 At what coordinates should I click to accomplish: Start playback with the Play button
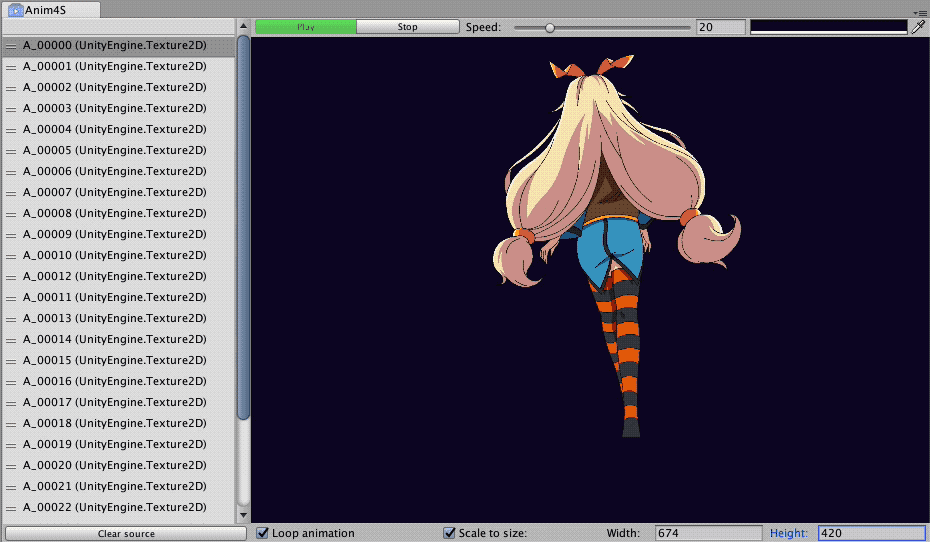coord(305,27)
